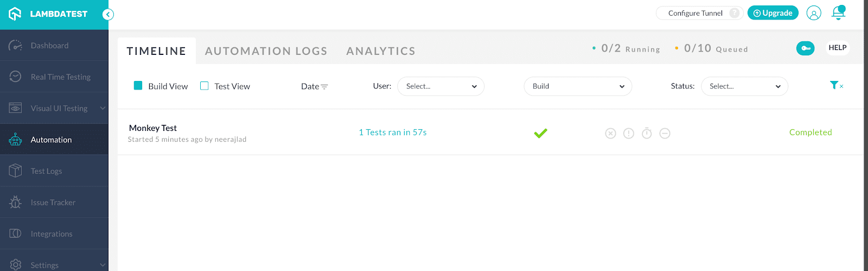Click the cancelled X status icon
Viewport: 868px width, 271px height.
(610, 133)
